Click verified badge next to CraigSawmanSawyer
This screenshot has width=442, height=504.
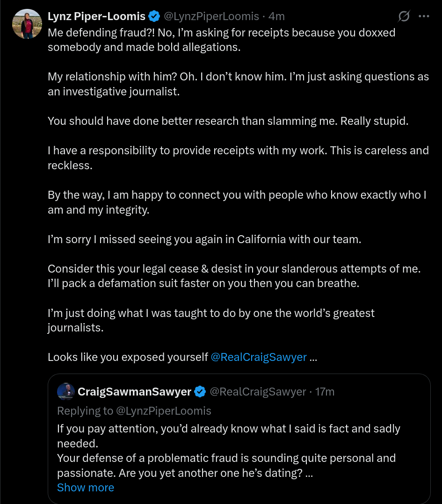[200, 391]
